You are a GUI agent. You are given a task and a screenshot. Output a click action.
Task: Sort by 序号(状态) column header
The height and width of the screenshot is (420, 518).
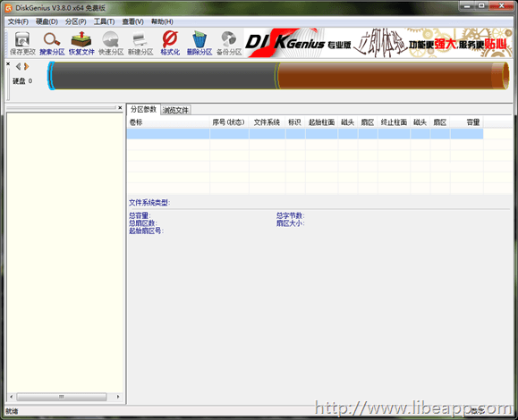click(229, 122)
